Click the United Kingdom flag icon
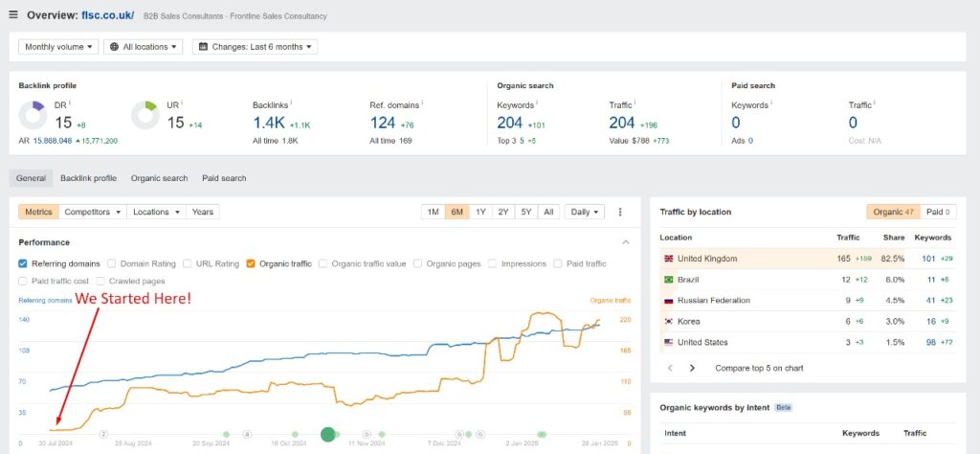The width and height of the screenshot is (980, 454). pos(667,259)
